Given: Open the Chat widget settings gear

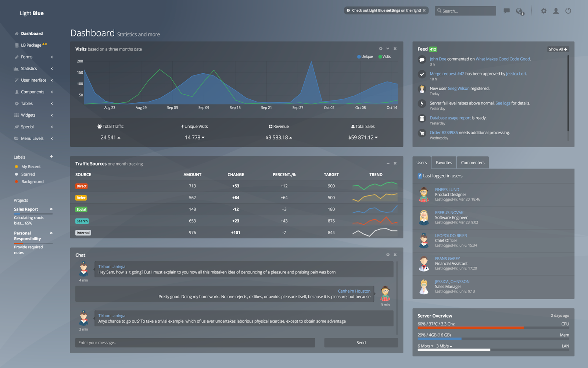Looking at the screenshot, I should (388, 254).
